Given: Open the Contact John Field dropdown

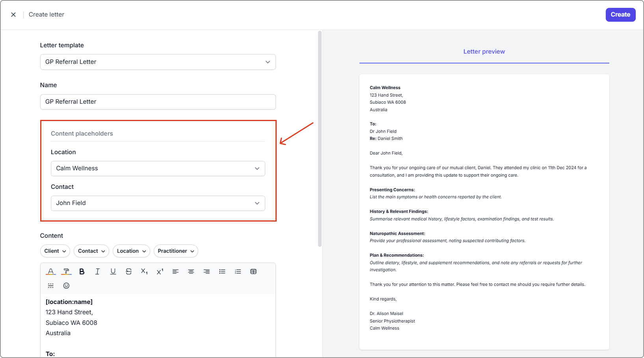Looking at the screenshot, I should coord(158,203).
